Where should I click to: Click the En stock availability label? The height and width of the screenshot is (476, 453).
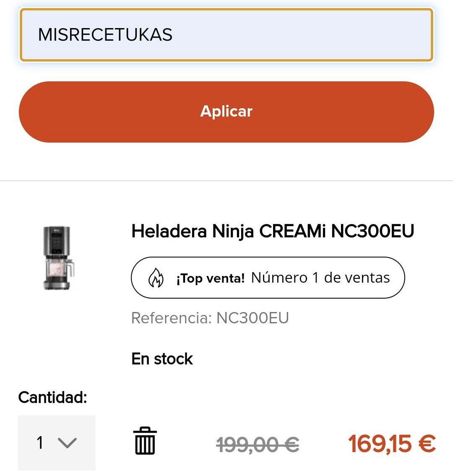pos(162,359)
